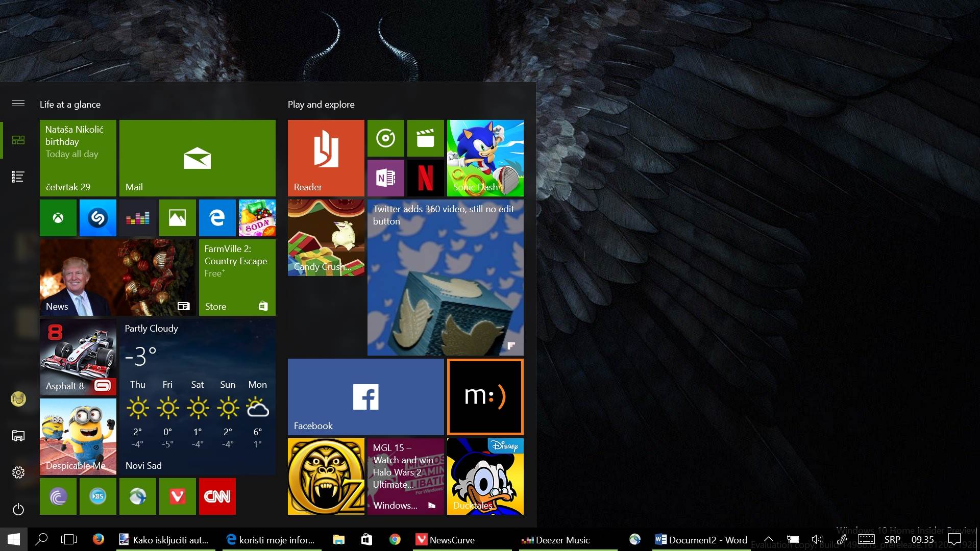Open the OneNote tile
Viewport: 980px width, 551px height.
click(x=386, y=178)
